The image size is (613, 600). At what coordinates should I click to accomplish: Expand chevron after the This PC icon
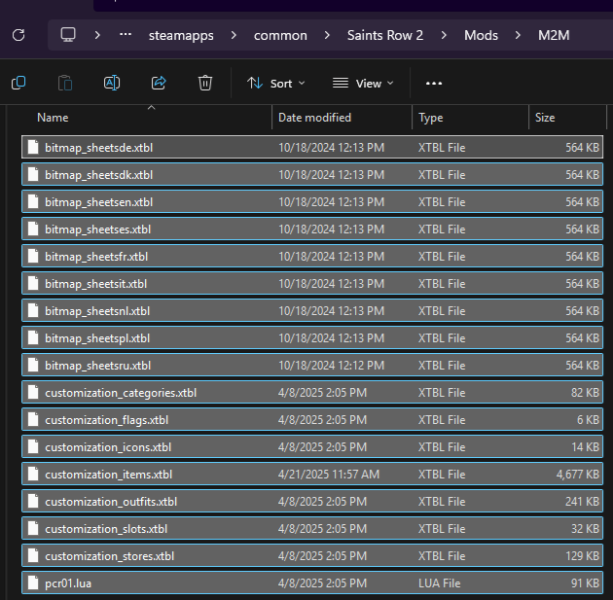click(97, 35)
